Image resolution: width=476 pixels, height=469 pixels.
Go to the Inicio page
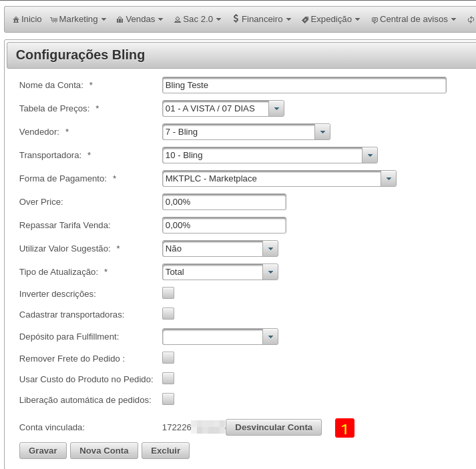point(27,19)
